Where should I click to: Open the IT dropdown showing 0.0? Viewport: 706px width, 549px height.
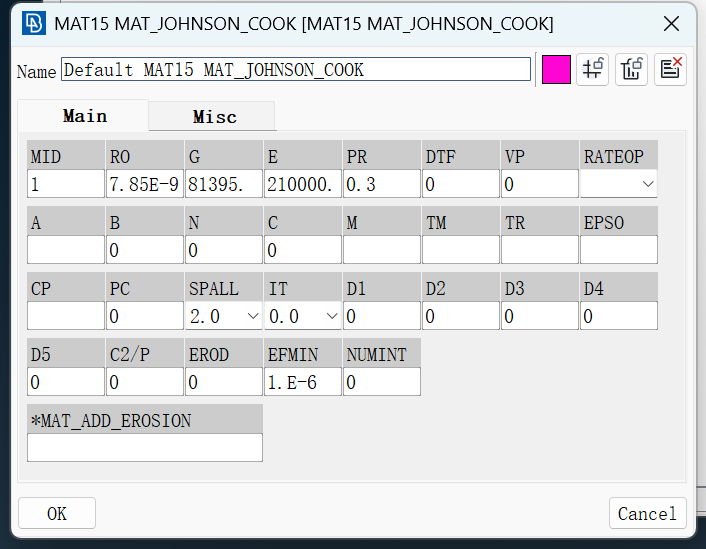point(303,316)
